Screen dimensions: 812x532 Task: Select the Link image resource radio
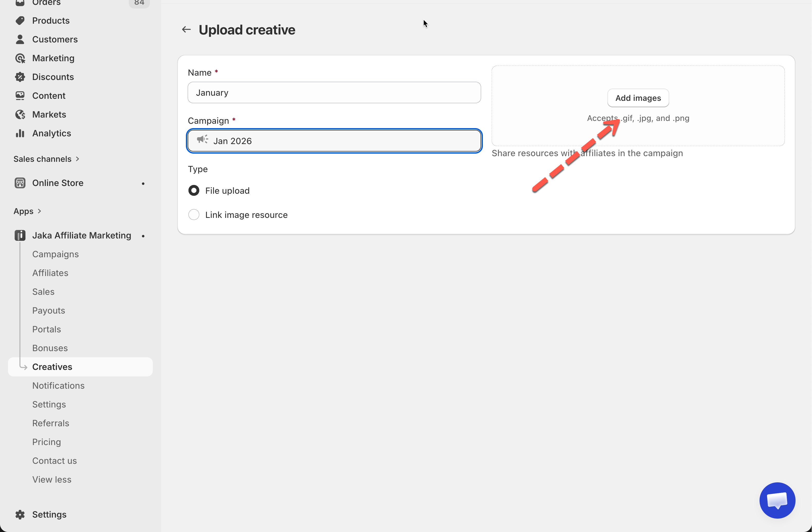(194, 215)
